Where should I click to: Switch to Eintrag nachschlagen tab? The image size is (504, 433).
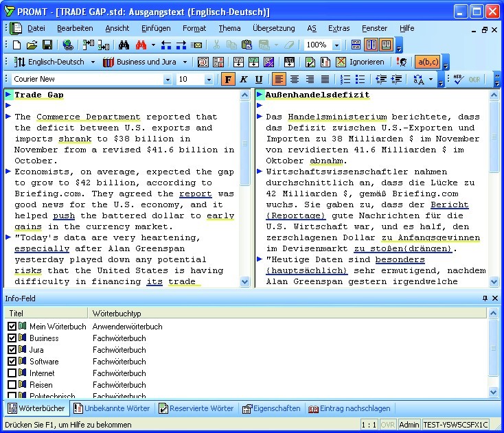[349, 408]
